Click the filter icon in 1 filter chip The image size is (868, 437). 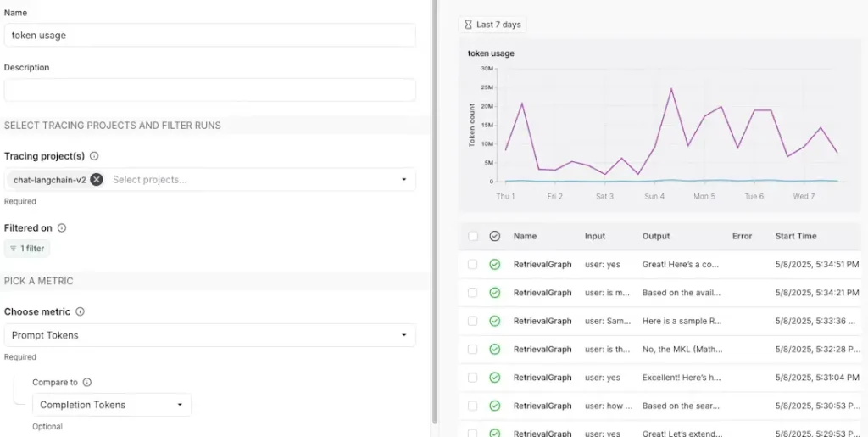pyautogui.click(x=14, y=249)
